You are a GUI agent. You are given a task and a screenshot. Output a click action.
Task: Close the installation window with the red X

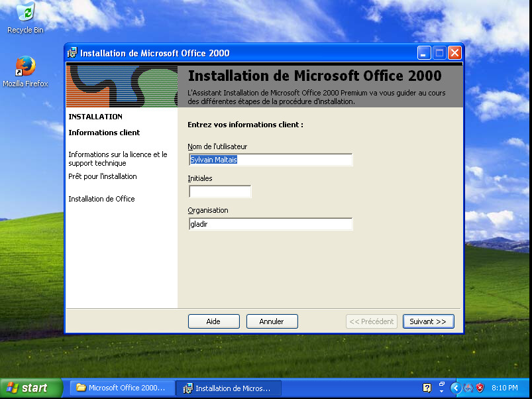tap(454, 53)
